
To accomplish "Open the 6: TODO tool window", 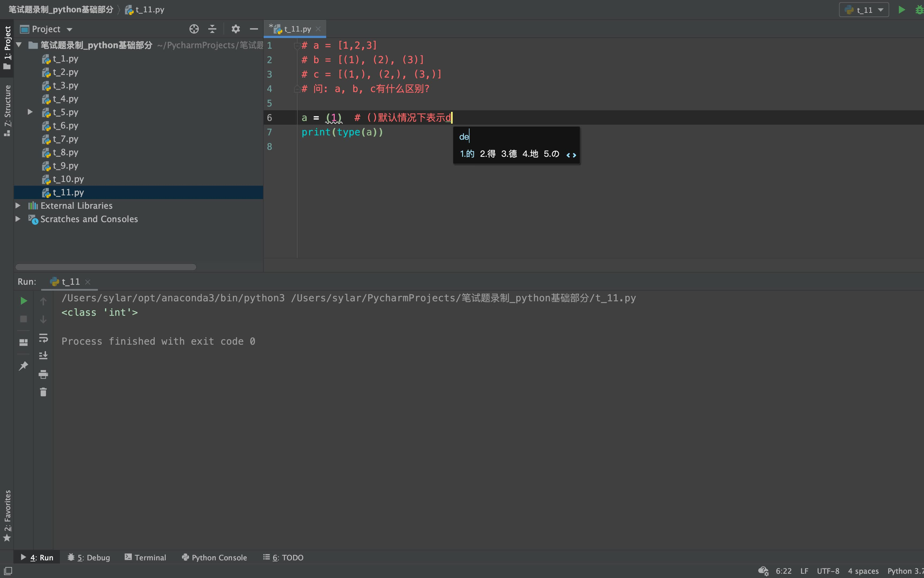I will coord(283,557).
